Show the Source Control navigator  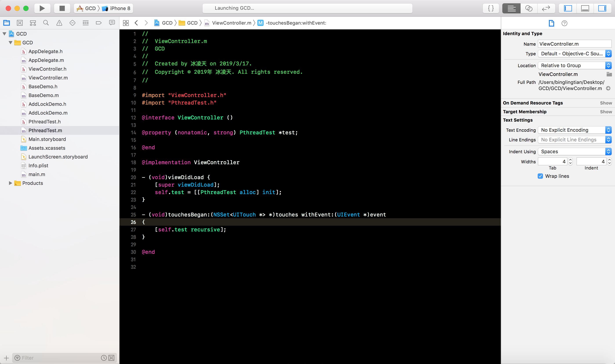tap(20, 23)
